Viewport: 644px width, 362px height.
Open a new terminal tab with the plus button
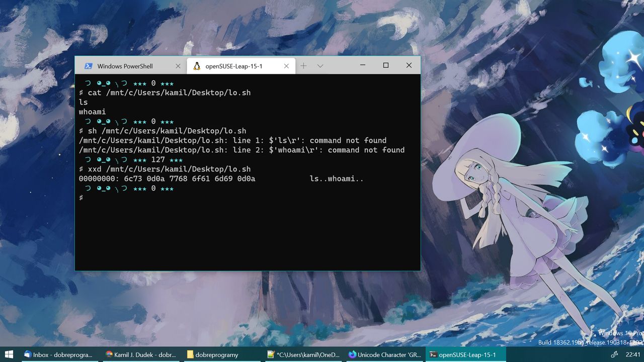pyautogui.click(x=303, y=65)
